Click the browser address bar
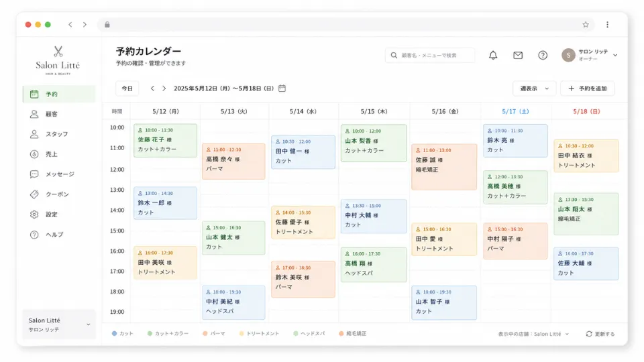This screenshot has height=362, width=644. pos(345,25)
